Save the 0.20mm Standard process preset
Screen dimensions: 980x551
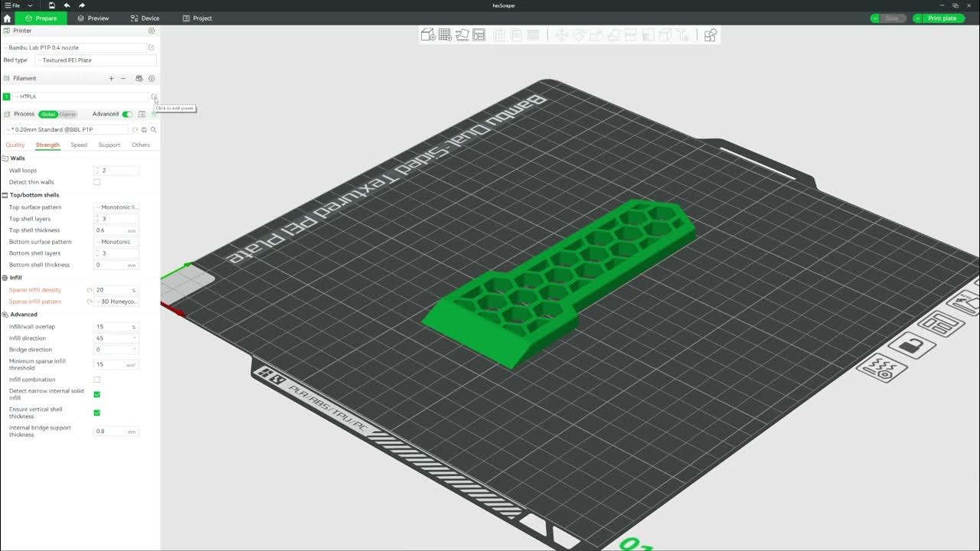click(x=144, y=130)
